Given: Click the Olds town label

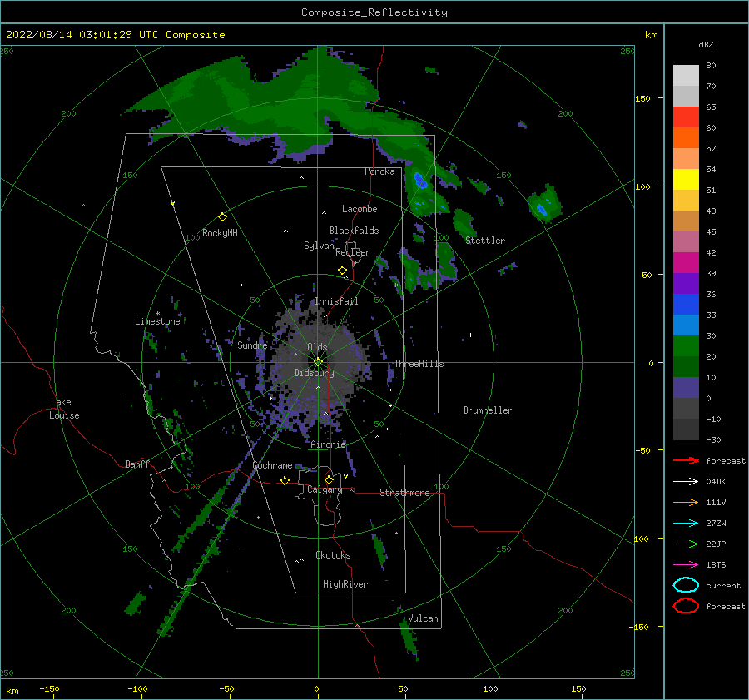Looking at the screenshot, I should point(317,347).
